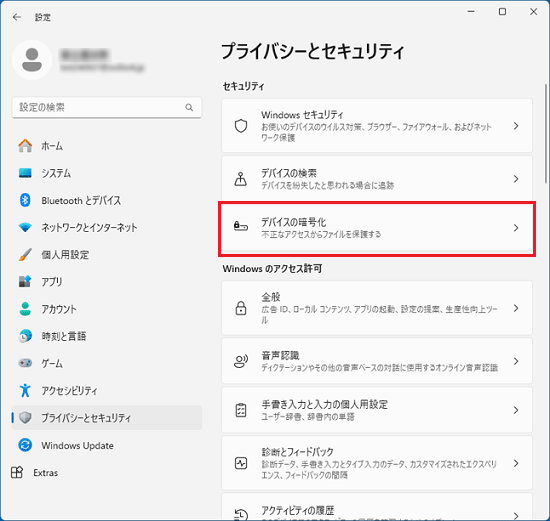Click the Windows セキュリティ shield icon
The height and width of the screenshot is (521, 550).
241,126
